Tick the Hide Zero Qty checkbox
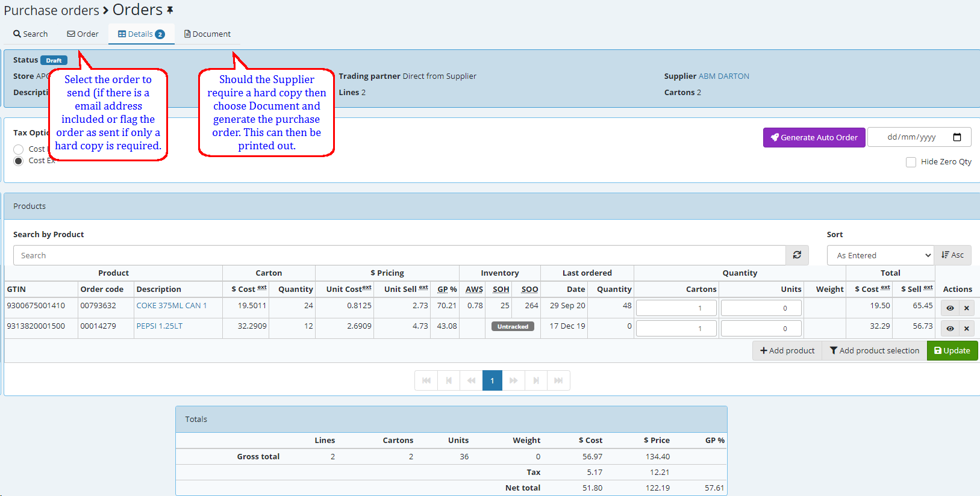This screenshot has width=980, height=496. pos(911,162)
